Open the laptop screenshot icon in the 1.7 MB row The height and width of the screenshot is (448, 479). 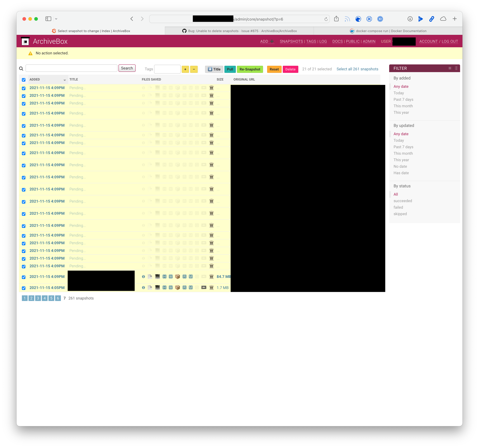[157, 288]
